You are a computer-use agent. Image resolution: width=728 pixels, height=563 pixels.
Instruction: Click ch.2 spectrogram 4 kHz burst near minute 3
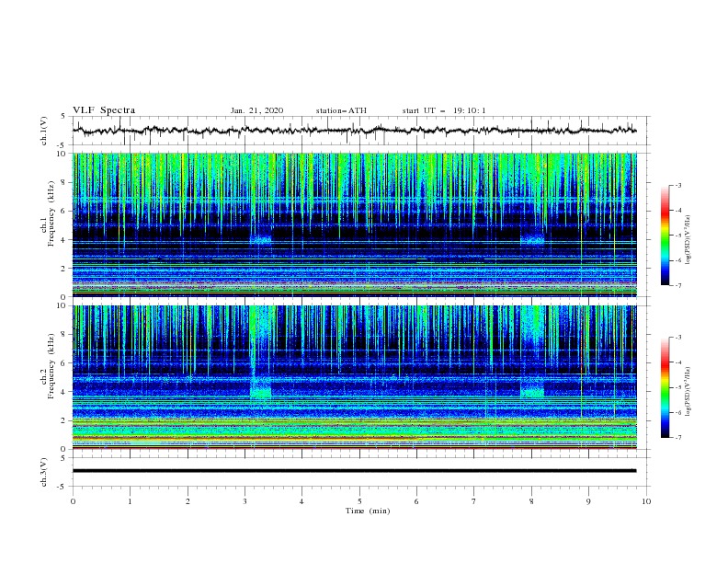260,388
